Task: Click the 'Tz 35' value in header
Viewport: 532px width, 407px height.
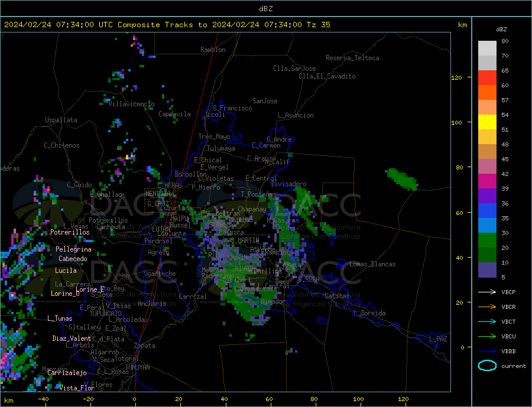Action: click(x=318, y=25)
